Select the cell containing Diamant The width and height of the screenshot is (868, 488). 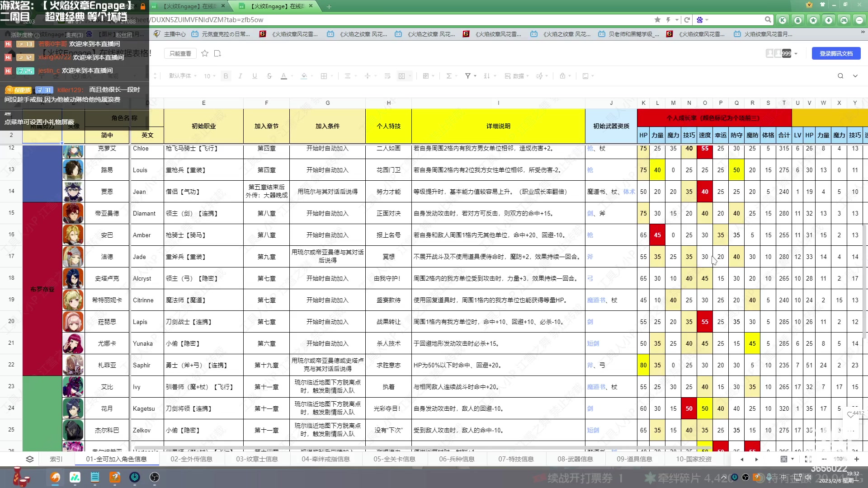pos(147,213)
